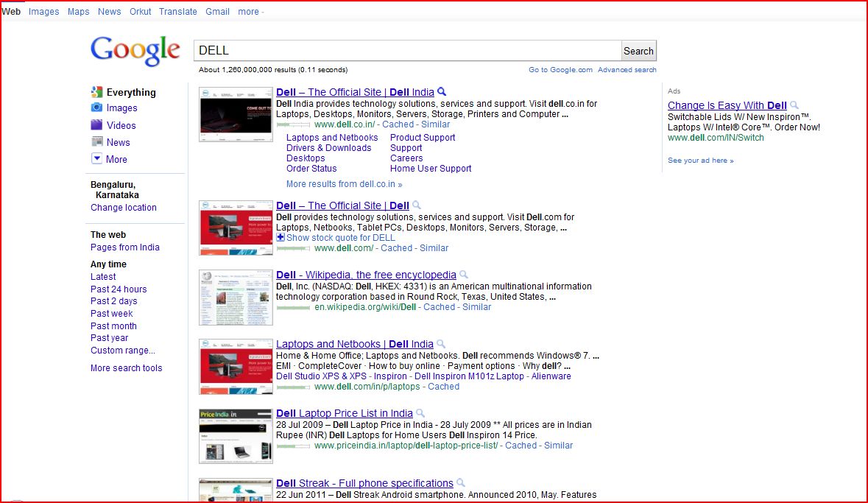This screenshot has width=868, height=503.
Task: Open thumbnail of PriceIndia laptop price list
Action: [236, 436]
